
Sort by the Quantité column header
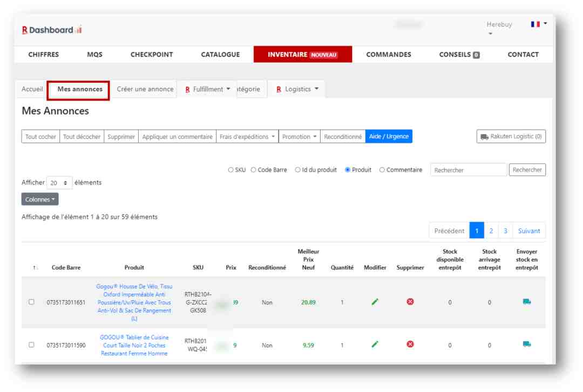click(342, 267)
